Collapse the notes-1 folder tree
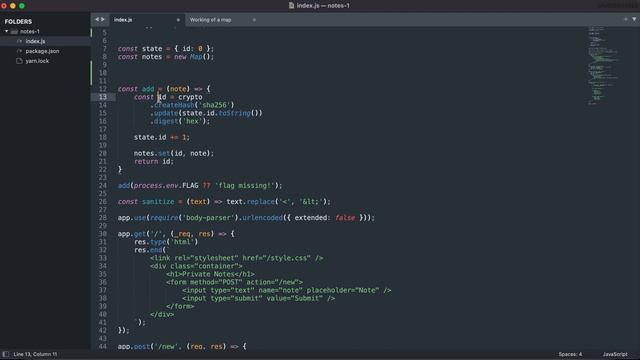The width and height of the screenshot is (640, 360). [x=7, y=31]
